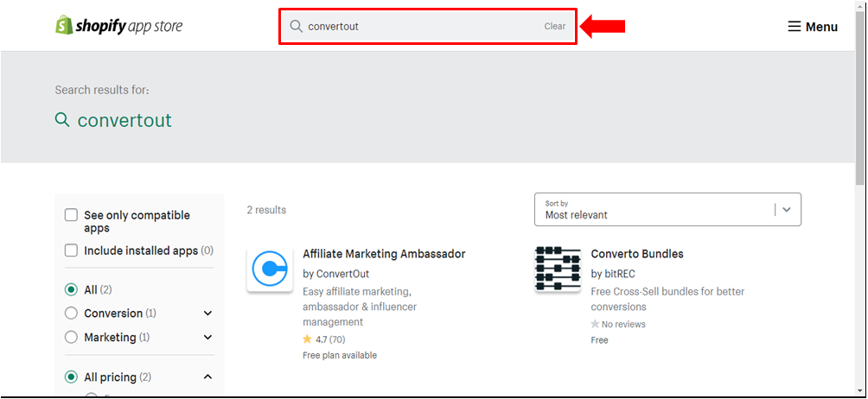Image resolution: width=868 pixels, height=399 pixels.
Task: Click the by bitREC developer text
Action: 613,274
